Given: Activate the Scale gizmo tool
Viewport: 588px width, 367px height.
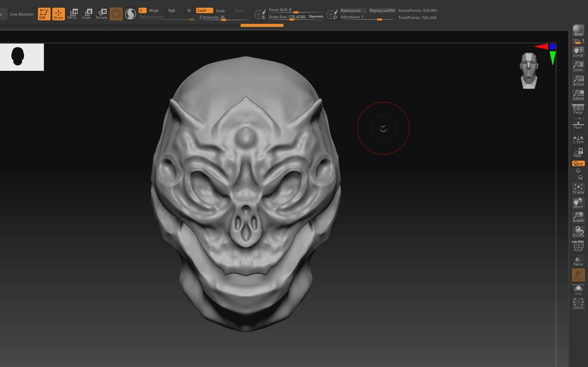Looking at the screenshot, I should (86, 14).
